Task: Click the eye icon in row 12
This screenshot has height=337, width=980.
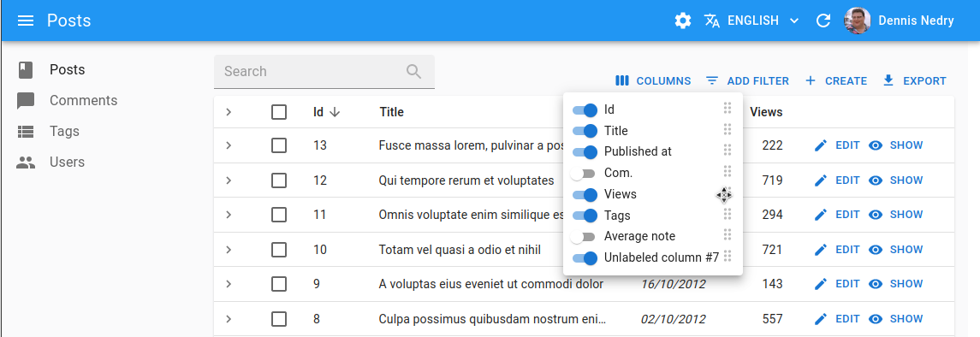Action: tap(876, 180)
